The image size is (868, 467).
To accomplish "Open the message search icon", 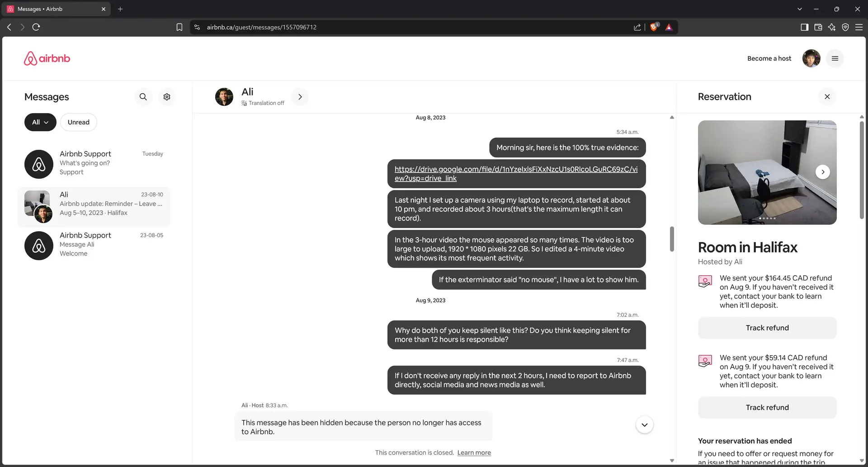I will tap(143, 97).
